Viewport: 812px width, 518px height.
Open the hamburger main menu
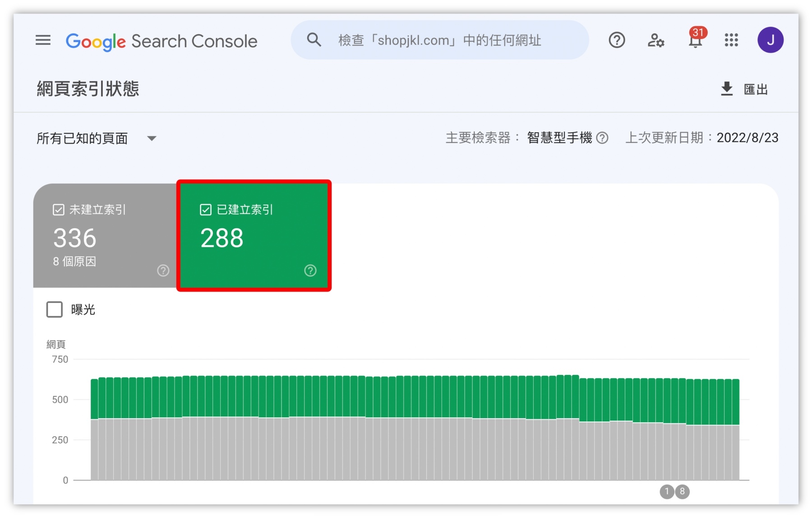pyautogui.click(x=43, y=41)
